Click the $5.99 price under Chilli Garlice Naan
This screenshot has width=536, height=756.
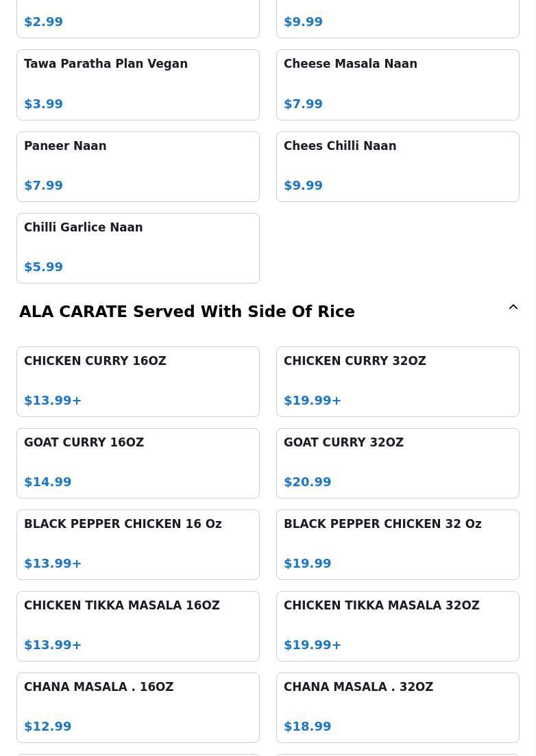(x=44, y=267)
